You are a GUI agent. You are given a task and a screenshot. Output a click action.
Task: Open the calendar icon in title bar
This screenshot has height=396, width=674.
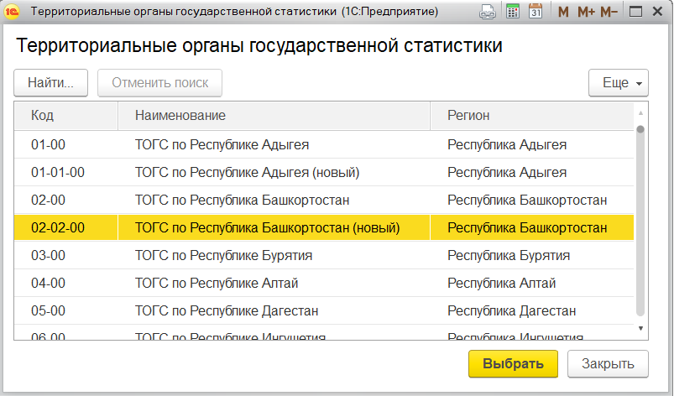point(536,12)
